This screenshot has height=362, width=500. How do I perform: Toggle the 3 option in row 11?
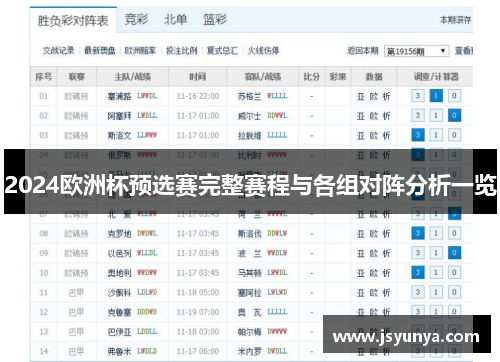tap(418, 292)
